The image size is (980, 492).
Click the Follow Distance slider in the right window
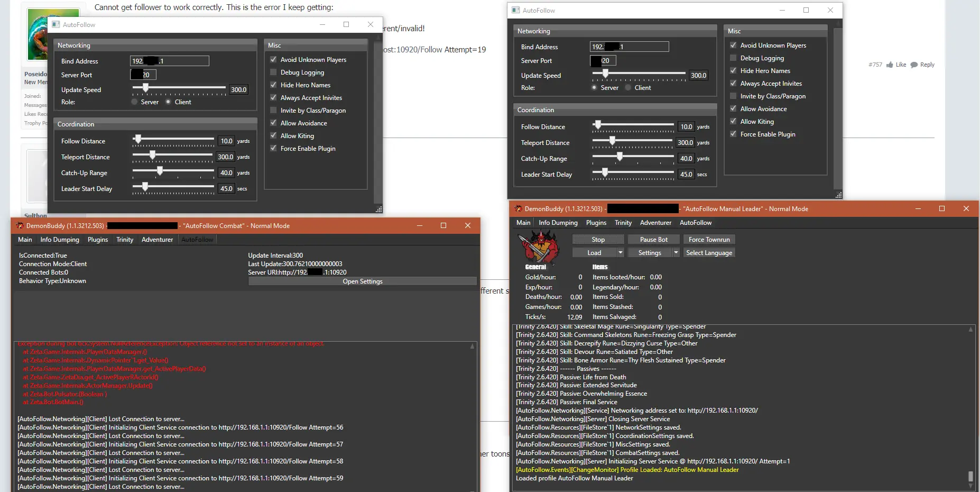click(x=633, y=125)
